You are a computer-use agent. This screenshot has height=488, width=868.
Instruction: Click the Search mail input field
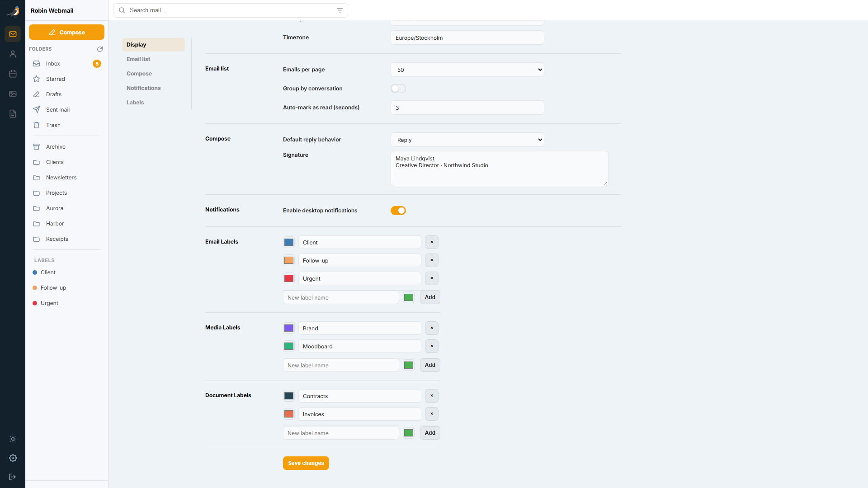(231, 10)
